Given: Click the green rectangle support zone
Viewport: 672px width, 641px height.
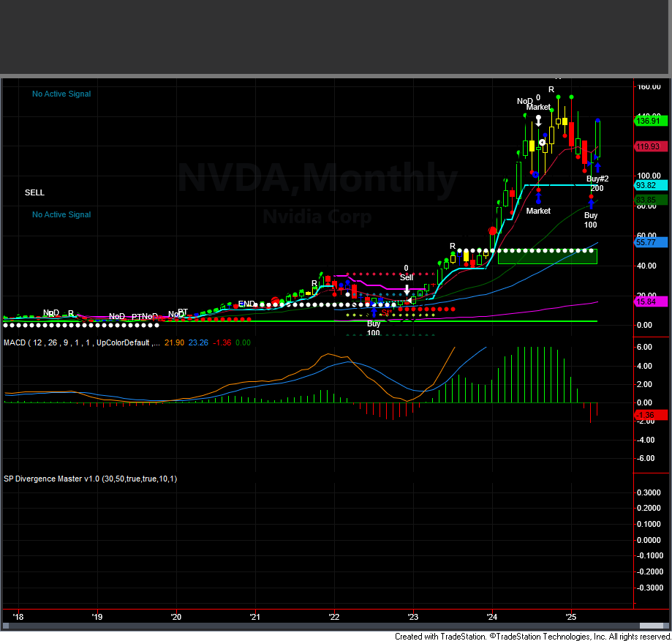Looking at the screenshot, I should pos(547,257).
